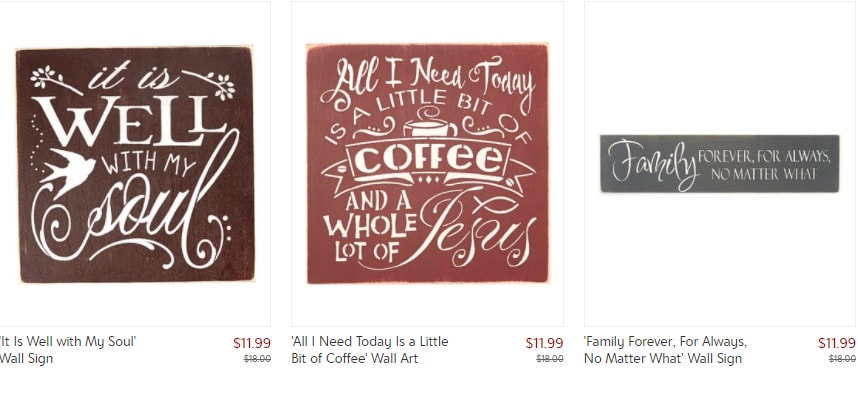The height and width of the screenshot is (404, 858).
Task: Open 'Family Forever, For Always' Wall Sign title link
Action: (x=665, y=350)
